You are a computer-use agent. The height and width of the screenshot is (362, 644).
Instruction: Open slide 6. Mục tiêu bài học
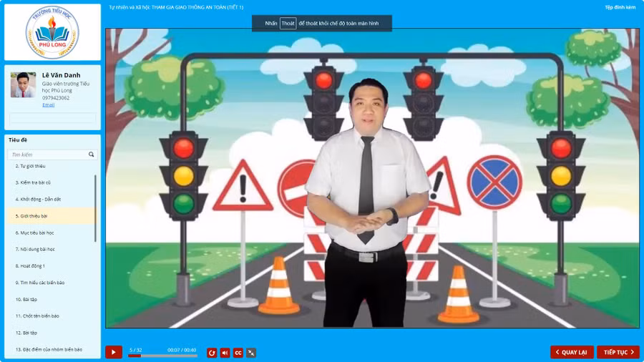click(x=35, y=233)
